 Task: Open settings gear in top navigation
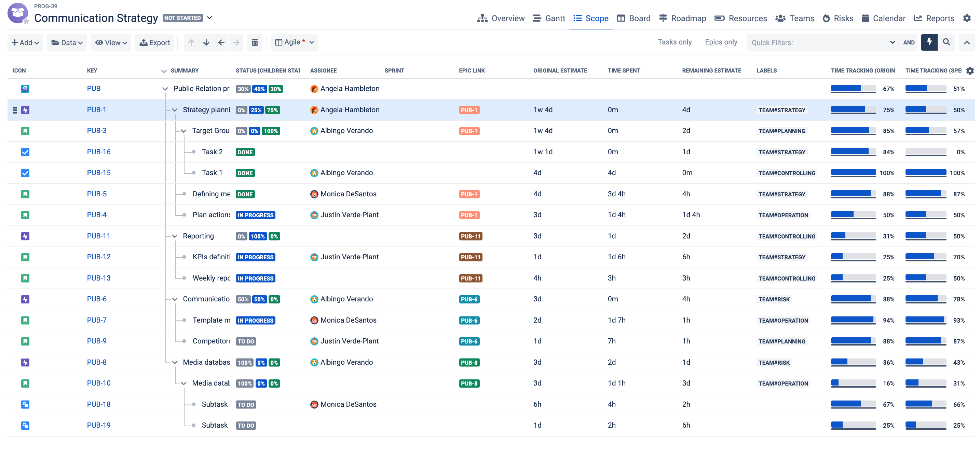[x=967, y=18]
